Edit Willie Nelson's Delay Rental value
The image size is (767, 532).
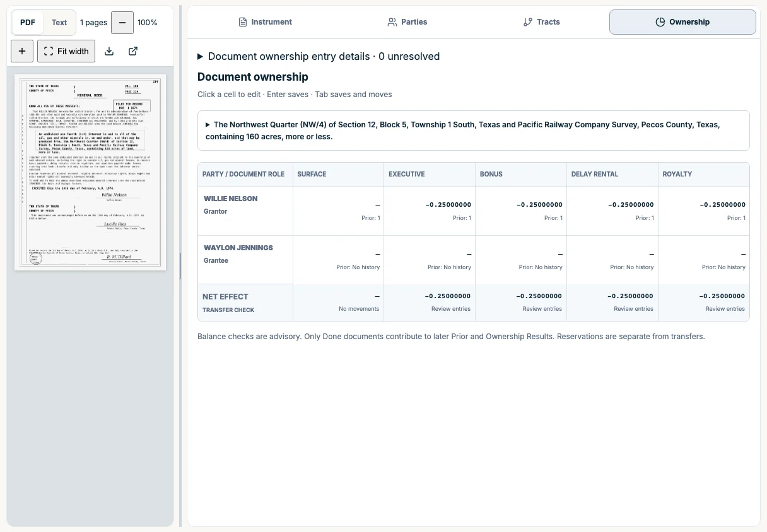[612, 211]
